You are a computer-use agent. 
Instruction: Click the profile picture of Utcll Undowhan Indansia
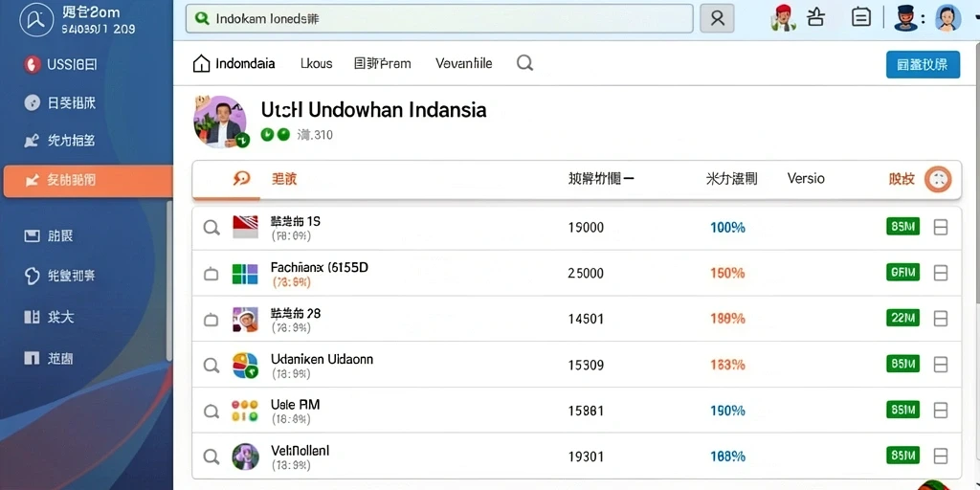point(220,122)
